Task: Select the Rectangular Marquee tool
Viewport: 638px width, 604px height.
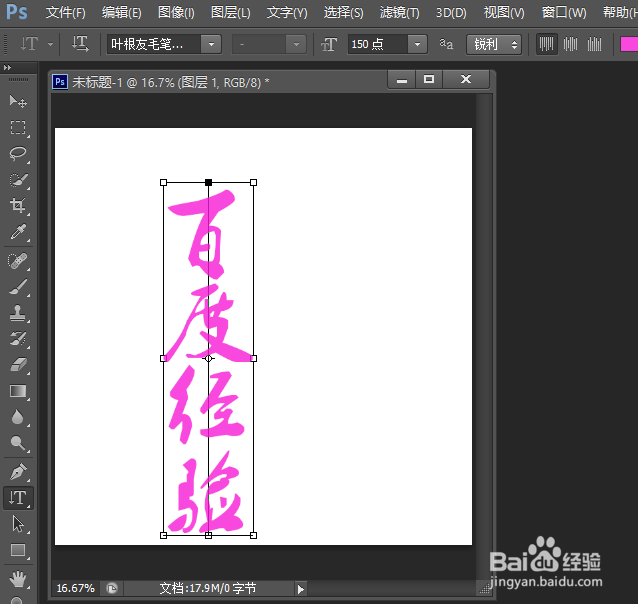Action: 18,127
